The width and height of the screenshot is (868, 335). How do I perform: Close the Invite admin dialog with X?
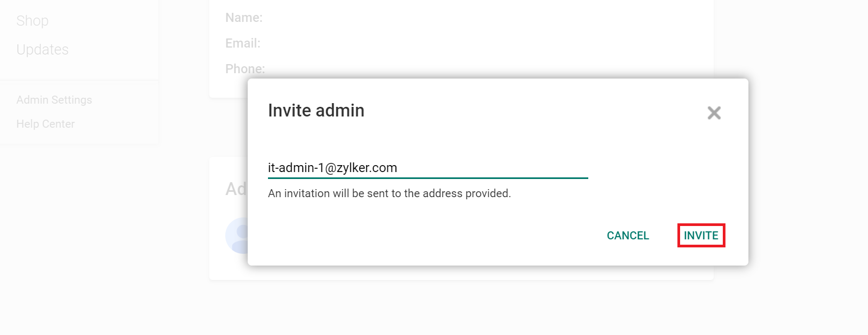pos(714,113)
